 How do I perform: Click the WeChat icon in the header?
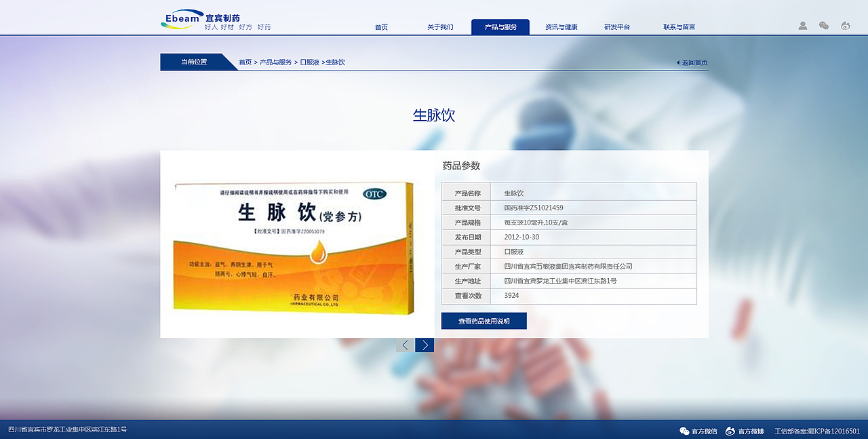[824, 26]
